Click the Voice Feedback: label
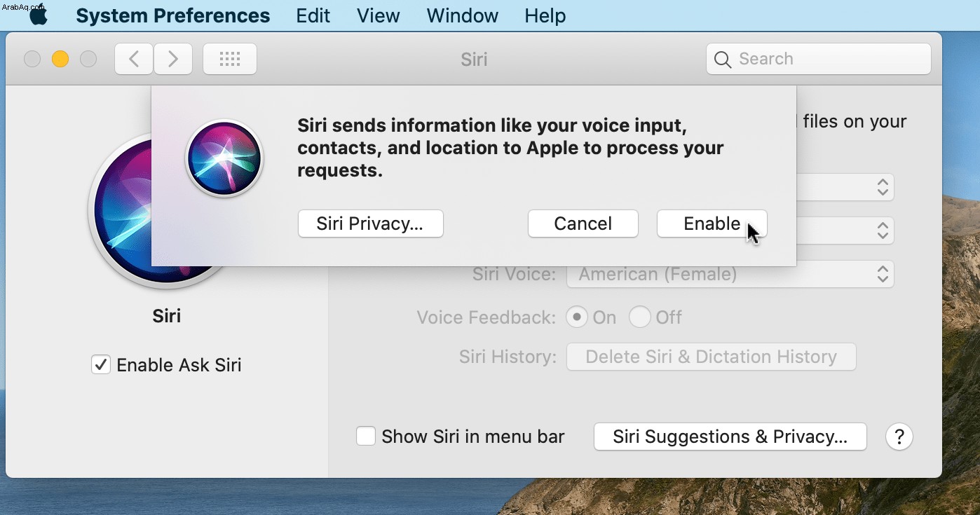 tap(486, 317)
